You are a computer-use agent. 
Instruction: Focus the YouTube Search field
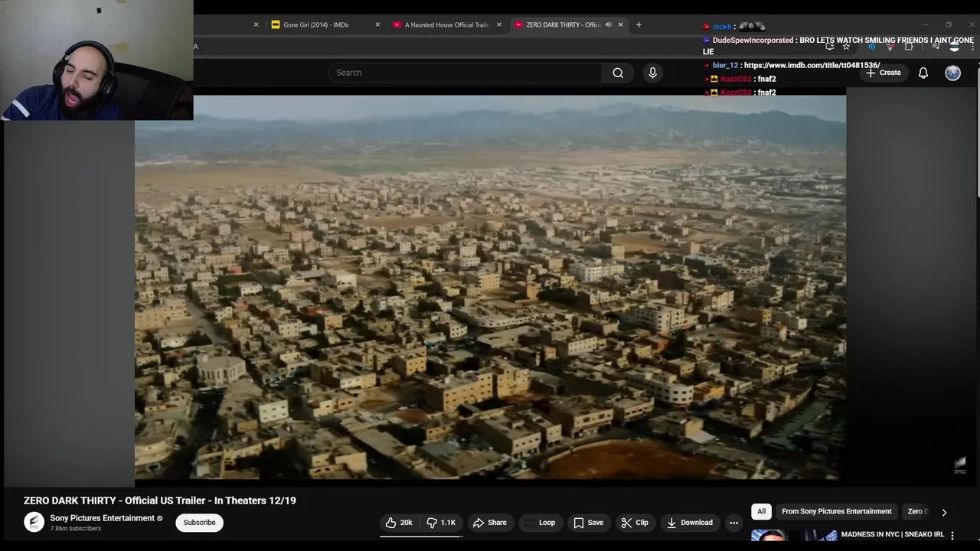click(x=465, y=73)
